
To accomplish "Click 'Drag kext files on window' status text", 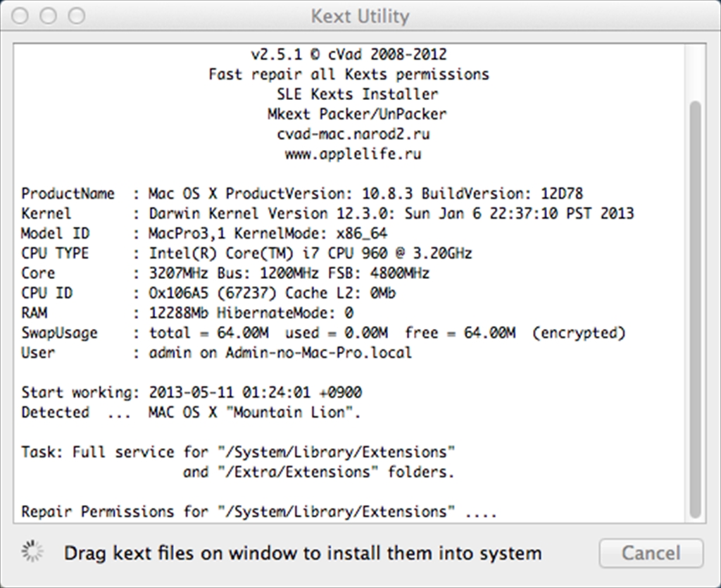I will click(x=303, y=553).
